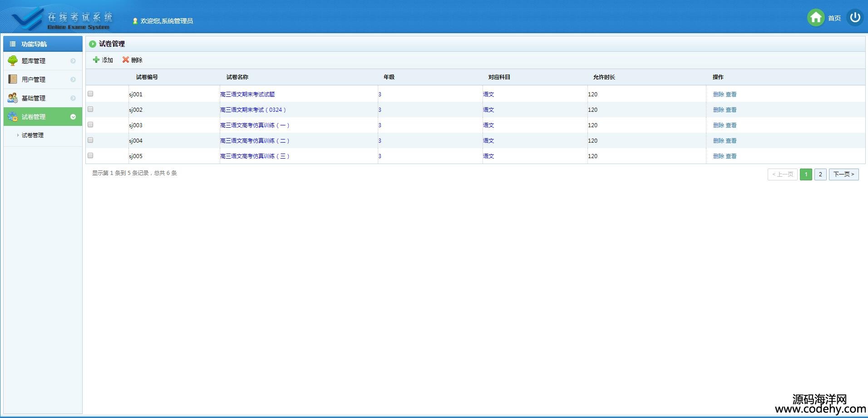
Task: Tick the checkbox for exam sj005
Action: pyautogui.click(x=90, y=156)
